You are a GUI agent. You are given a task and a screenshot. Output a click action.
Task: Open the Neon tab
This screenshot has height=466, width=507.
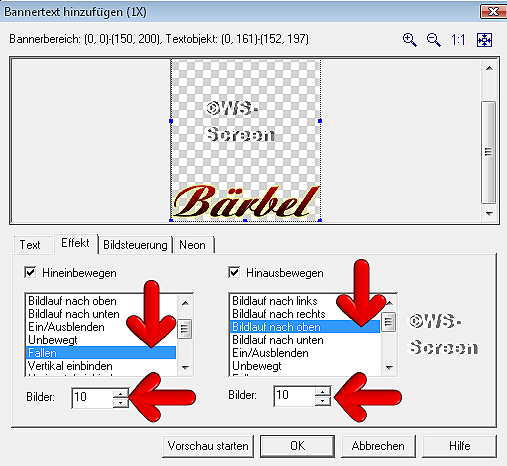[192, 245]
